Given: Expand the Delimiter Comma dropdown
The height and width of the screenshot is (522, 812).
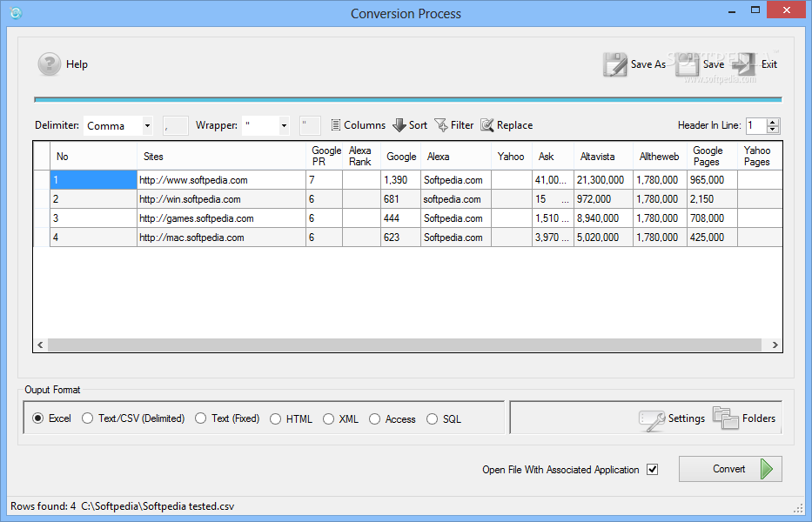Looking at the screenshot, I should click(147, 126).
